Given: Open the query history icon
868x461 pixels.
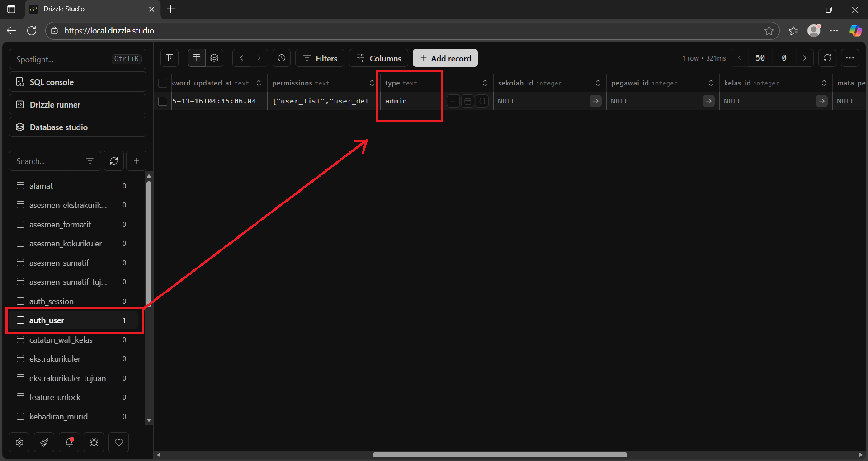Looking at the screenshot, I should point(281,58).
